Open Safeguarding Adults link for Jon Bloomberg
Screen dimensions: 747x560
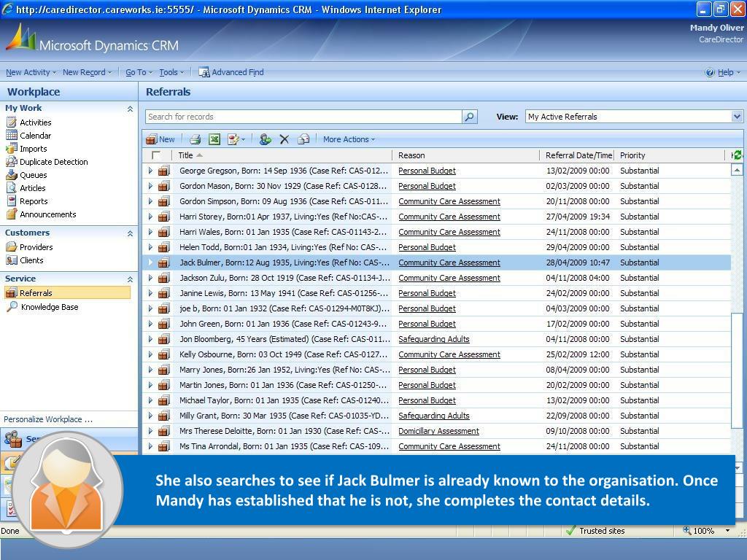point(434,339)
